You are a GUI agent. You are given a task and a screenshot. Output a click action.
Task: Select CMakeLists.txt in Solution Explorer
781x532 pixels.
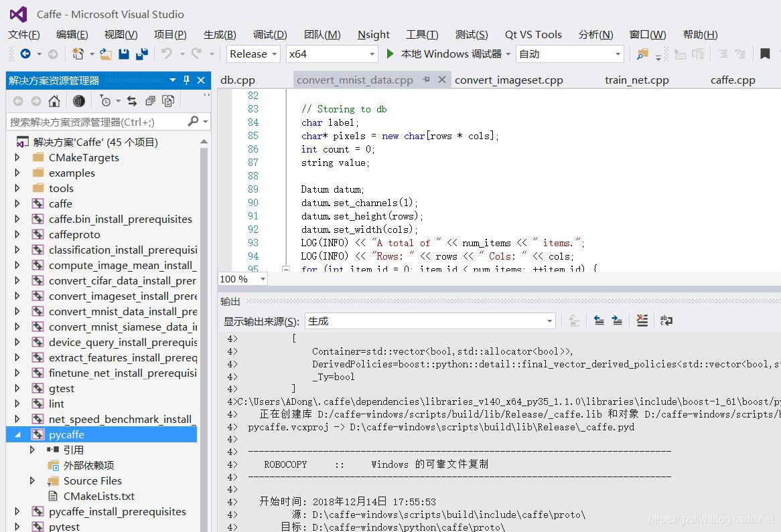tap(99, 496)
